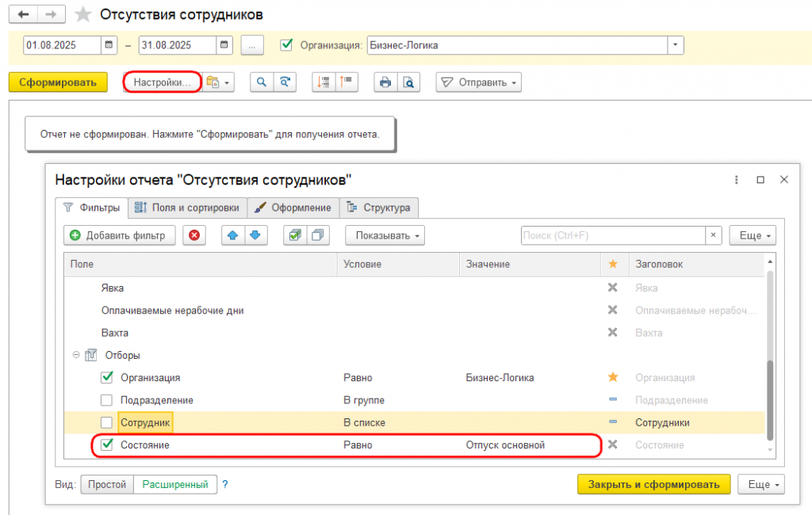
Task: Open the Еще menu near Закрыть и сформировать
Action: 762,484
